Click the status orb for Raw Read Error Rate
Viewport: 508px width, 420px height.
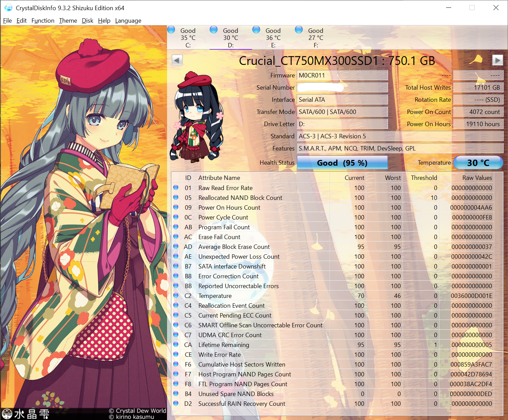click(x=176, y=187)
